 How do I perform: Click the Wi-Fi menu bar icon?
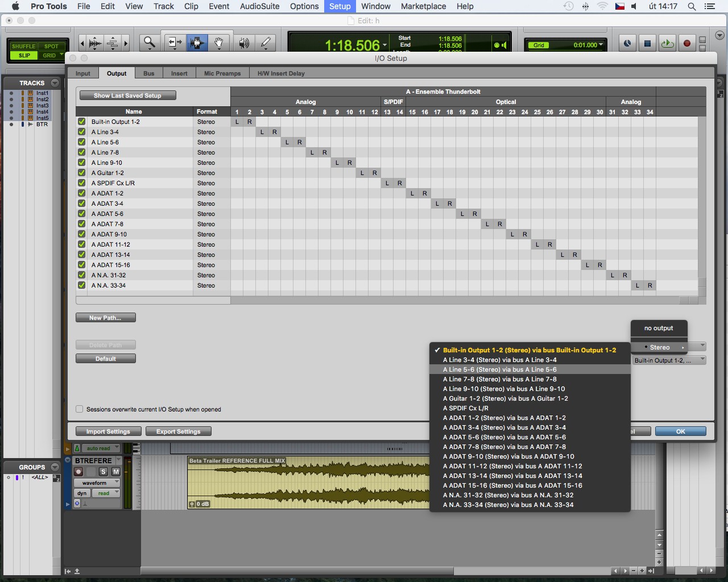tap(602, 6)
